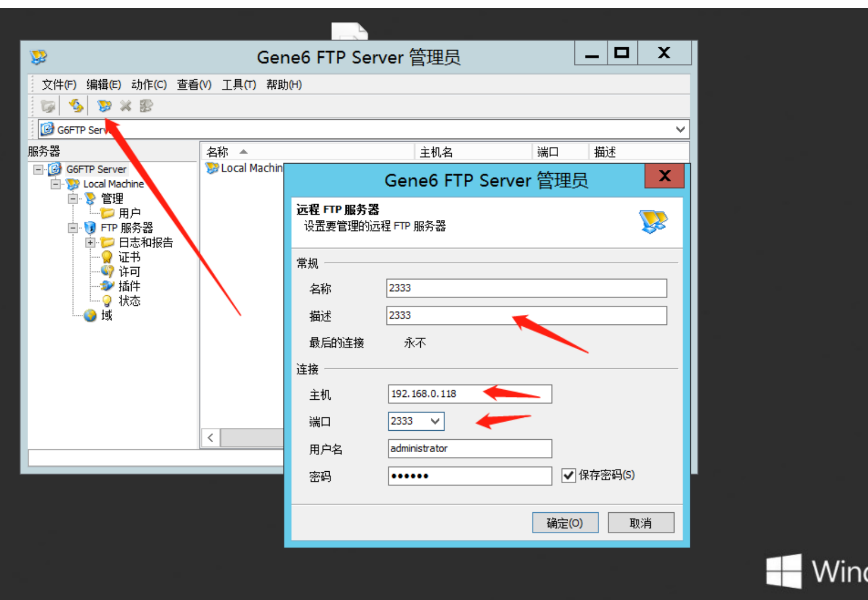Click the 端口 column header in list
Screen dimensions: 868x600
[x=560, y=152]
